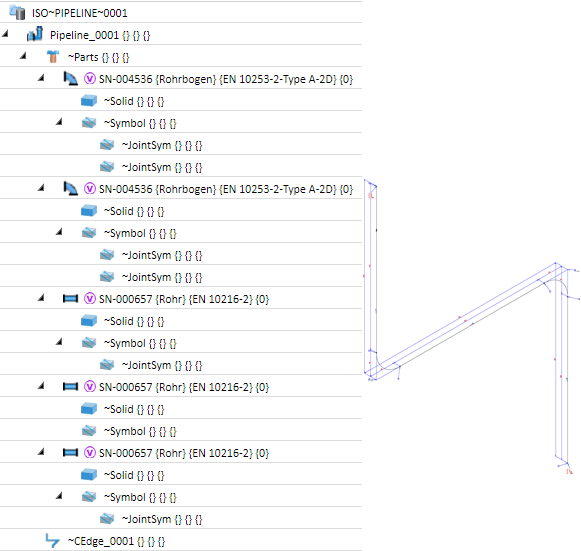581x551 pixels.
Task: Select second SN-004536 {Rohrbogen} row label
Action: point(226,189)
